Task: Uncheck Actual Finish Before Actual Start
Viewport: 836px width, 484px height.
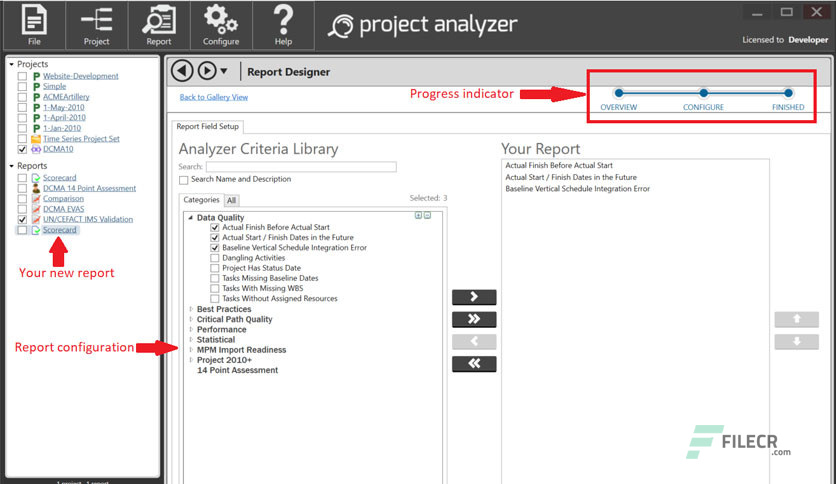Action: point(215,228)
